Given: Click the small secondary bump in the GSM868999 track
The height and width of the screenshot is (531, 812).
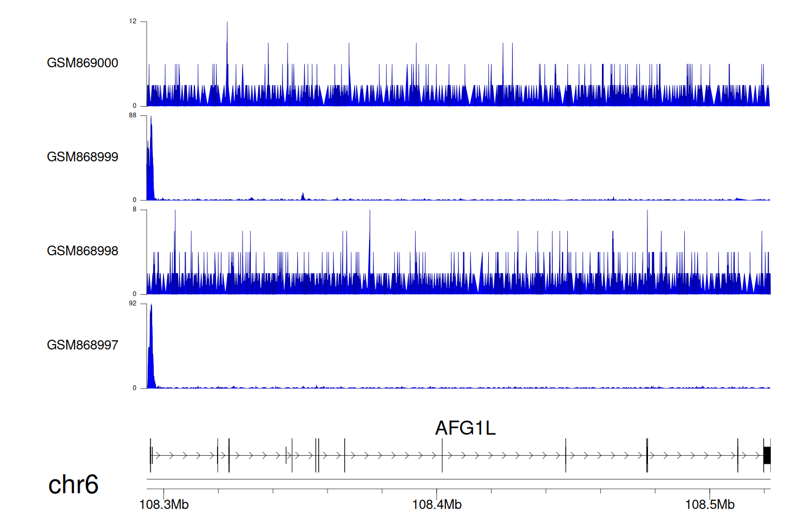Looking at the screenshot, I should click(303, 196).
